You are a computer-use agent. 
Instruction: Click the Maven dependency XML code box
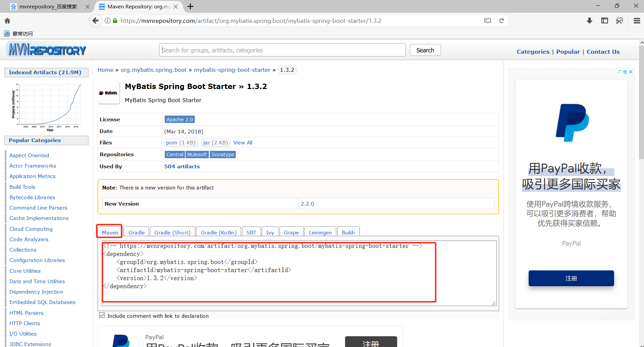coord(299,273)
